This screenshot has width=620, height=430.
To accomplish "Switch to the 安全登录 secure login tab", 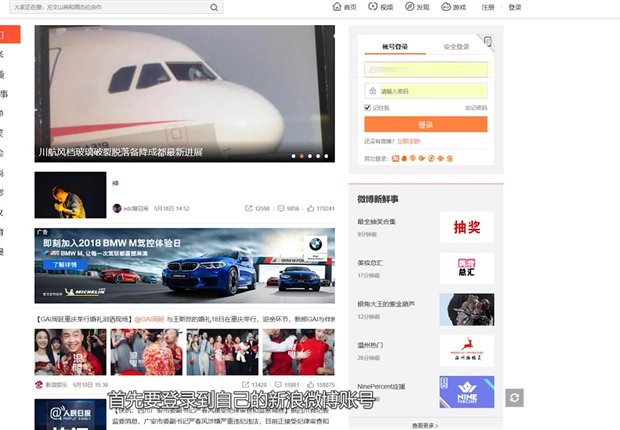I will coord(456,47).
